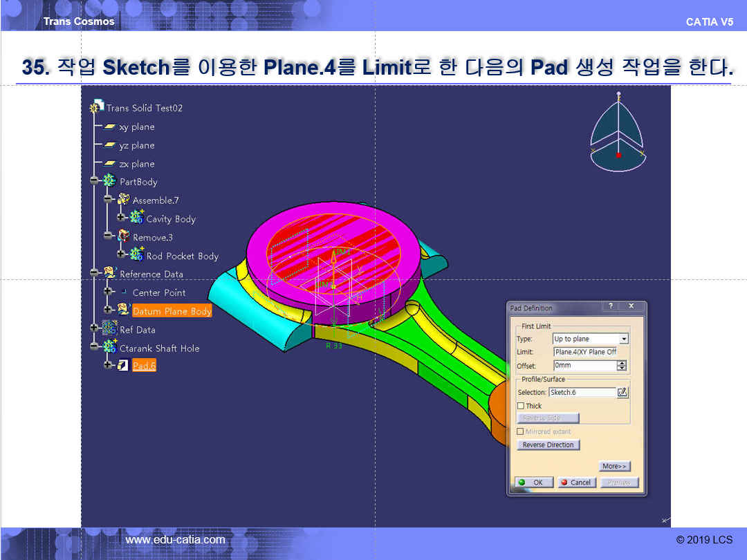Select Datum Plane Body in the tree
Screen dimensions: 747x560
pos(172,311)
